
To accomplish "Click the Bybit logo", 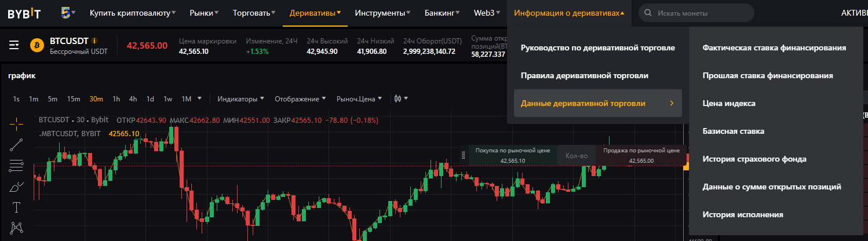I will 23,13.
